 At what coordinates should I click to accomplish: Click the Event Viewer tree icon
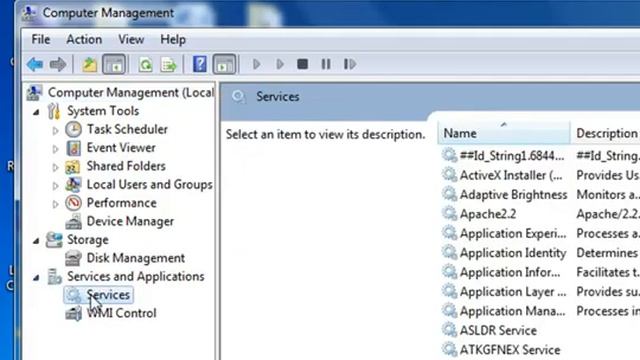[73, 148]
